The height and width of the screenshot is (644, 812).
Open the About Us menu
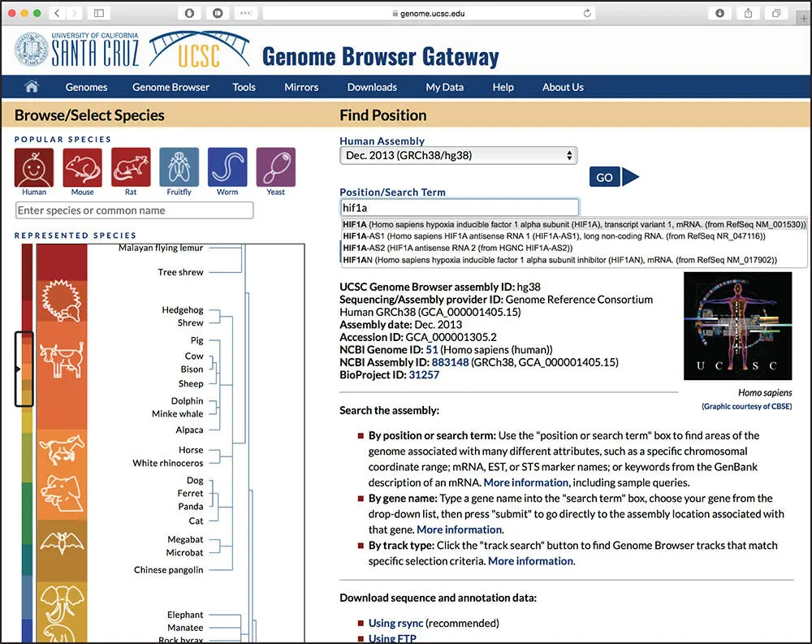click(x=563, y=87)
